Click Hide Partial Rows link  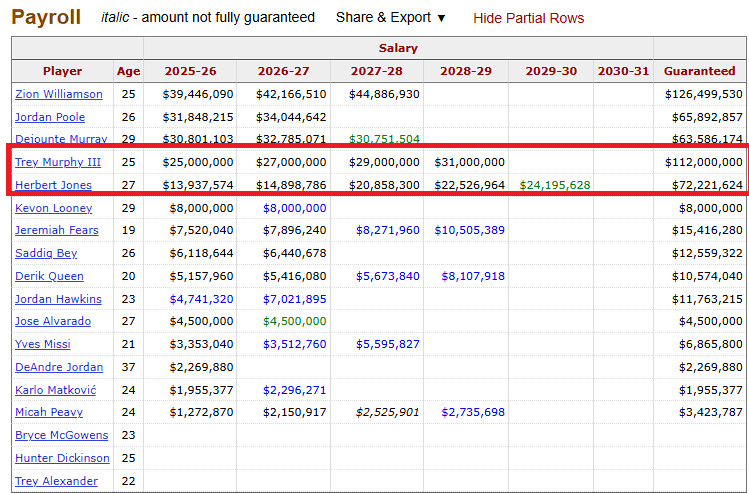(x=528, y=18)
